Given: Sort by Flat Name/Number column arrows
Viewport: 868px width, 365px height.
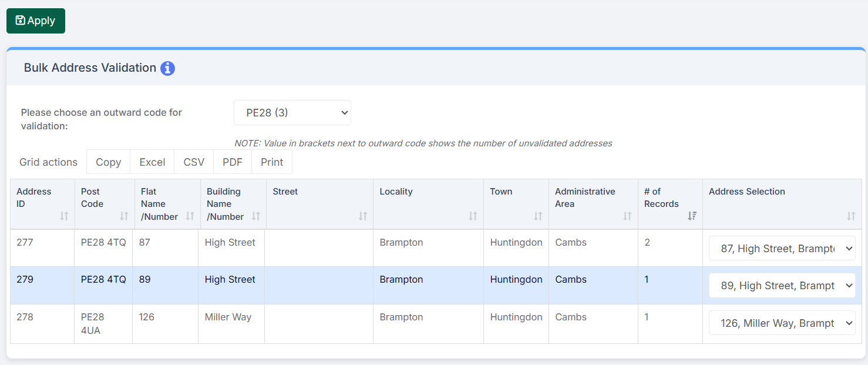Looking at the screenshot, I should tap(190, 216).
